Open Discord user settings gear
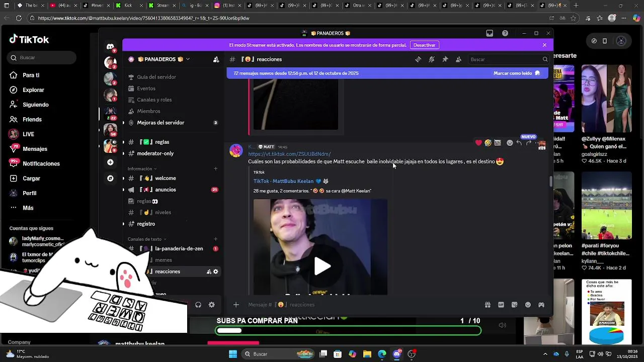 212,305
